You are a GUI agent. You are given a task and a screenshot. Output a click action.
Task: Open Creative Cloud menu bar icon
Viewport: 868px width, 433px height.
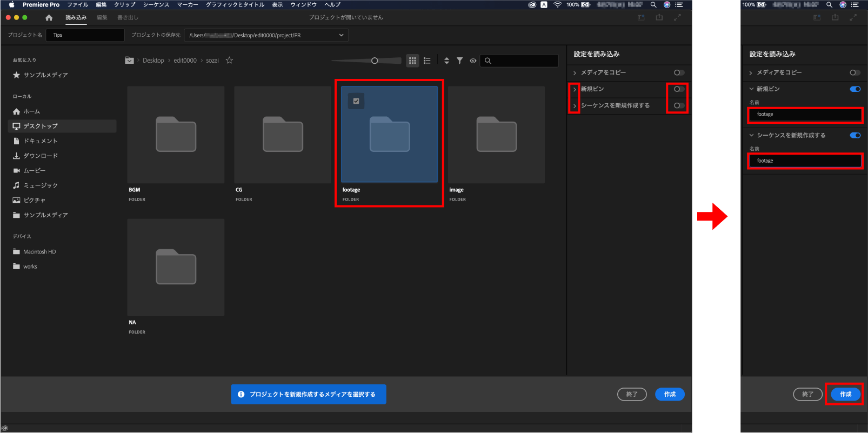tap(532, 4)
